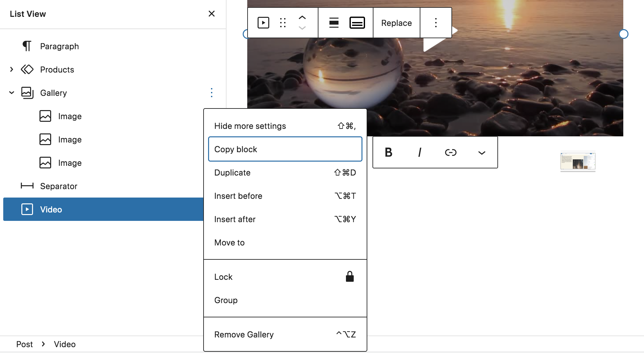644x353 pixels.
Task: Move the video block up with the up arrow
Action: [x=302, y=18]
